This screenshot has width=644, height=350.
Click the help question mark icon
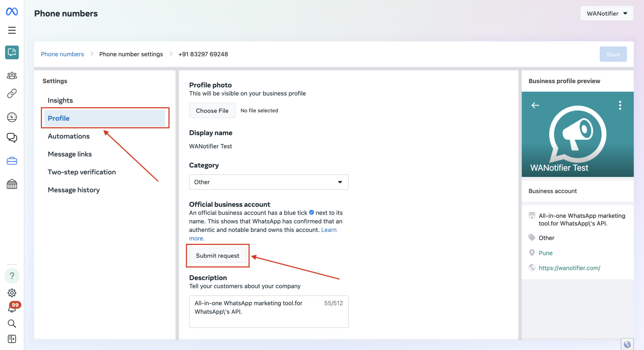point(12,275)
